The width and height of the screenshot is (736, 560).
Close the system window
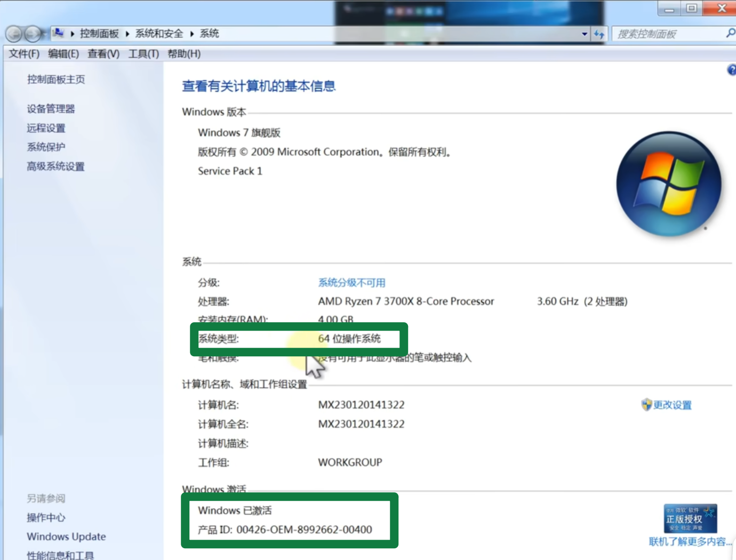click(x=721, y=8)
